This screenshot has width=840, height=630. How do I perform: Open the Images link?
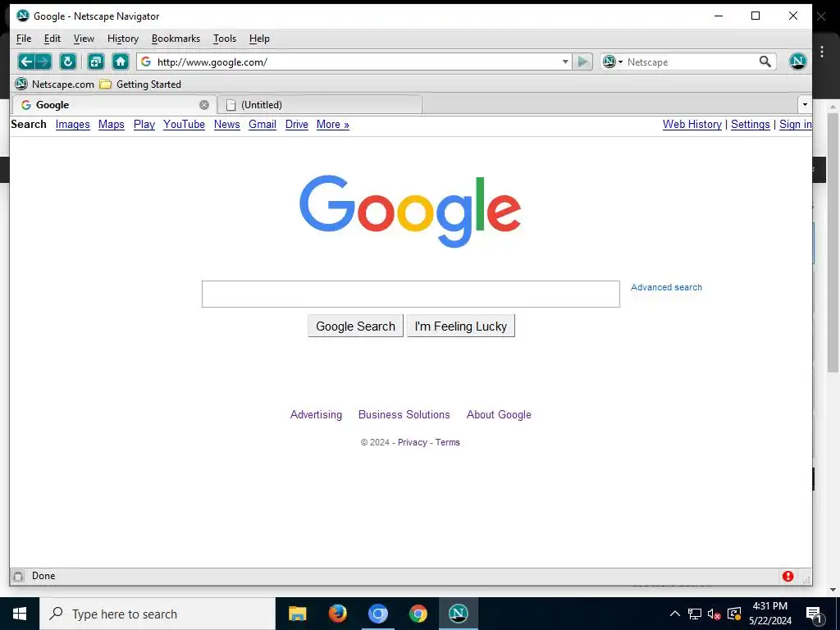point(73,125)
